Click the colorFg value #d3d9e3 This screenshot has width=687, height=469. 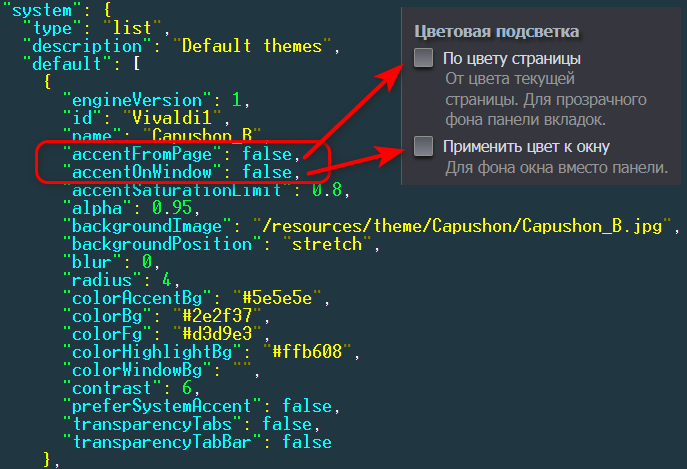coord(217,334)
